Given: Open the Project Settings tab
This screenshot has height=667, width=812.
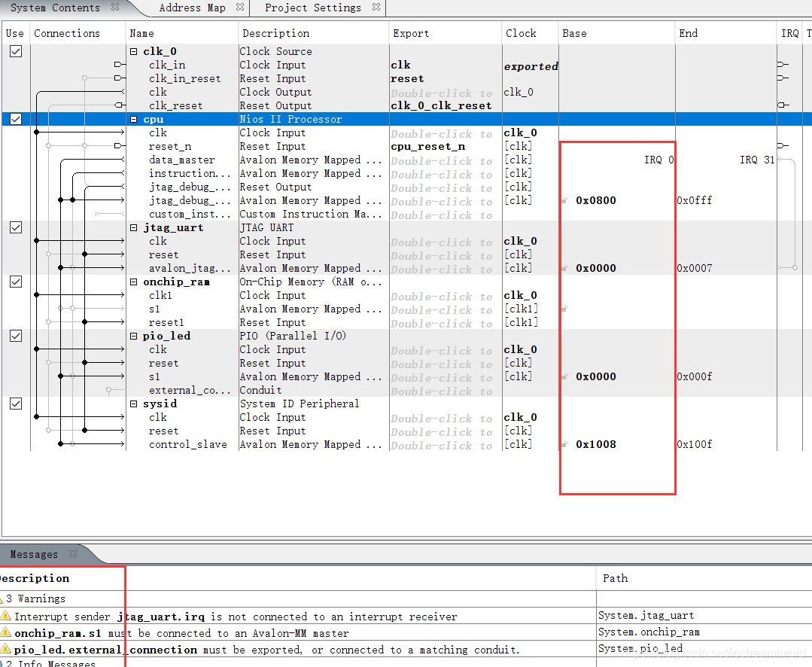Looking at the screenshot, I should click(x=313, y=8).
